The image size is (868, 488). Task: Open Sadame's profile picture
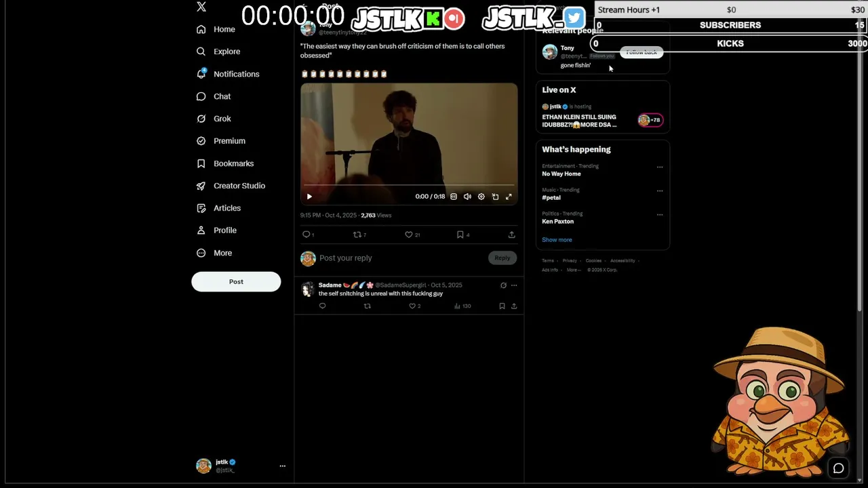(308, 289)
